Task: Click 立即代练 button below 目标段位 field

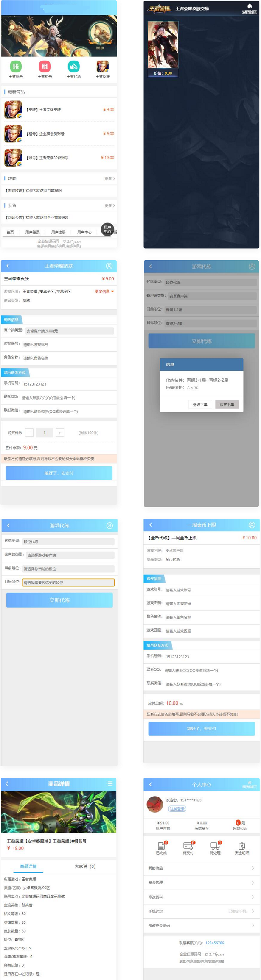Action: (59, 600)
